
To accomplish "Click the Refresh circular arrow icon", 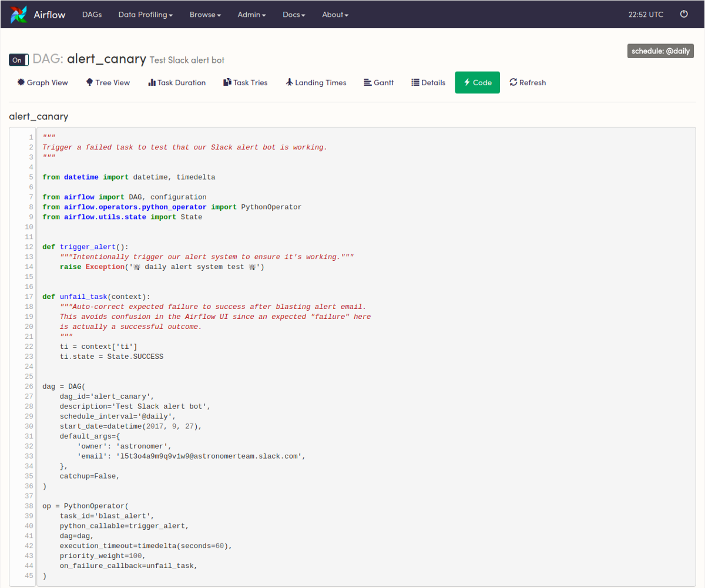I will pyautogui.click(x=513, y=82).
